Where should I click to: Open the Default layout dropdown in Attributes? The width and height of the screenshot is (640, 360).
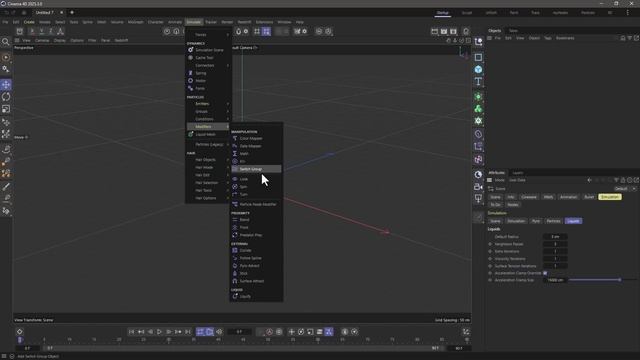click(x=625, y=189)
